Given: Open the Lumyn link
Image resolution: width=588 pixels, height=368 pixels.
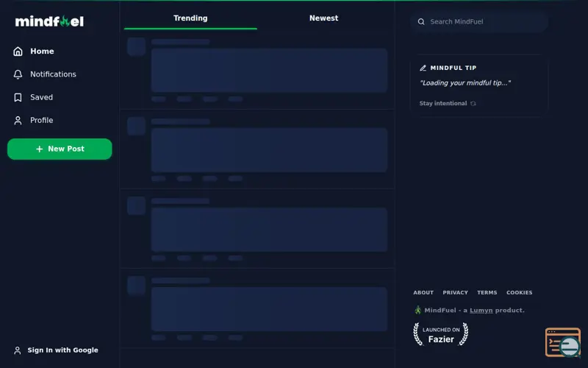Looking at the screenshot, I should (481, 310).
